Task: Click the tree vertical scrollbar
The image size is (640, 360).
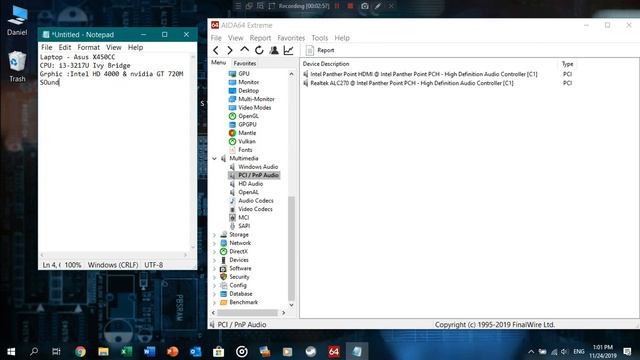Action: (x=291, y=248)
